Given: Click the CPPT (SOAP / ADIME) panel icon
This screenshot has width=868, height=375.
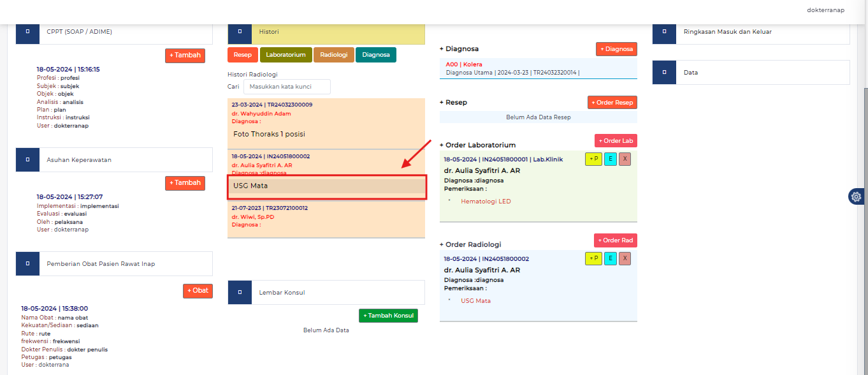Looking at the screenshot, I should click(27, 32).
